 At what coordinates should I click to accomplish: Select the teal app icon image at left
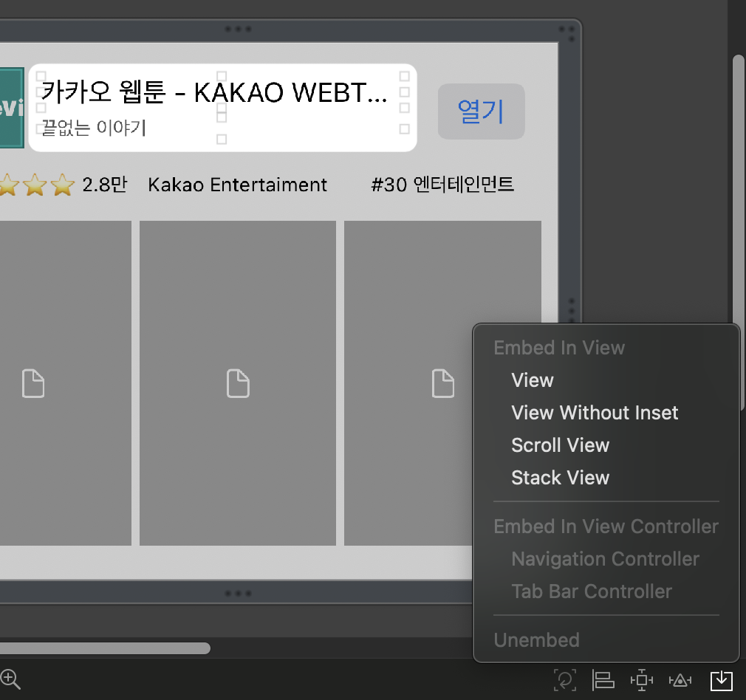click(x=12, y=108)
